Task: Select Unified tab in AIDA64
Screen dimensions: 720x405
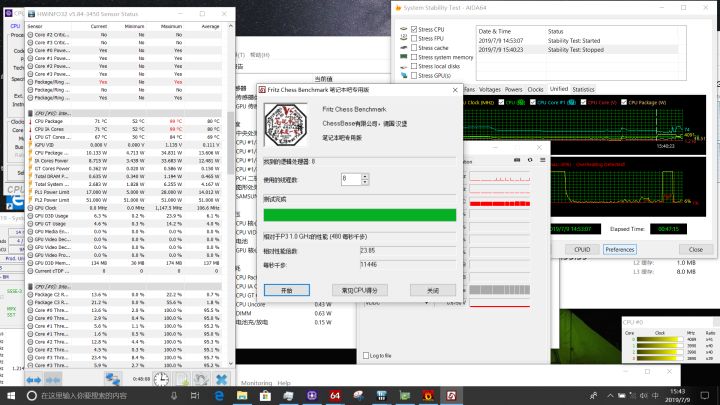Action: pyautogui.click(x=559, y=89)
